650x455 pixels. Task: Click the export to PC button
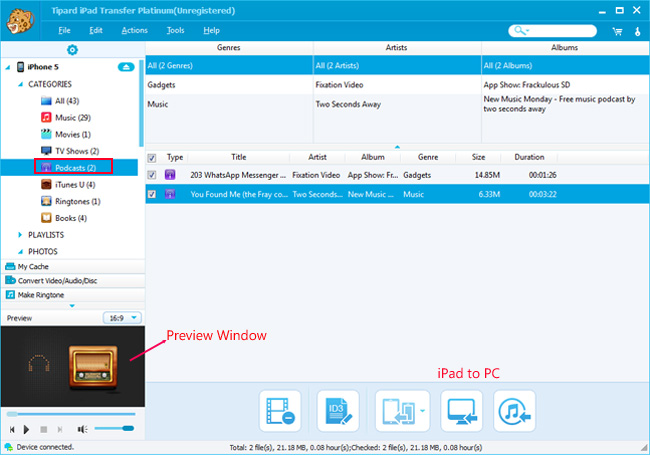click(461, 411)
